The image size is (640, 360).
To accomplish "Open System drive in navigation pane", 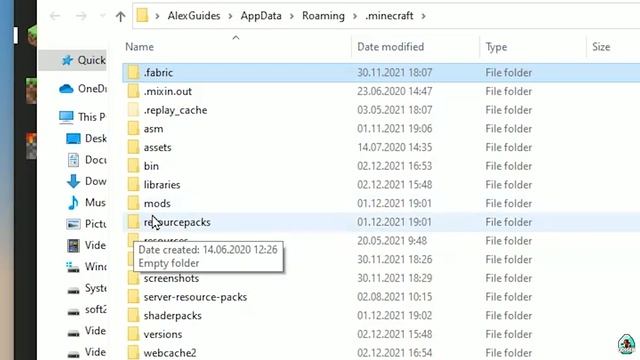I will point(87,288).
